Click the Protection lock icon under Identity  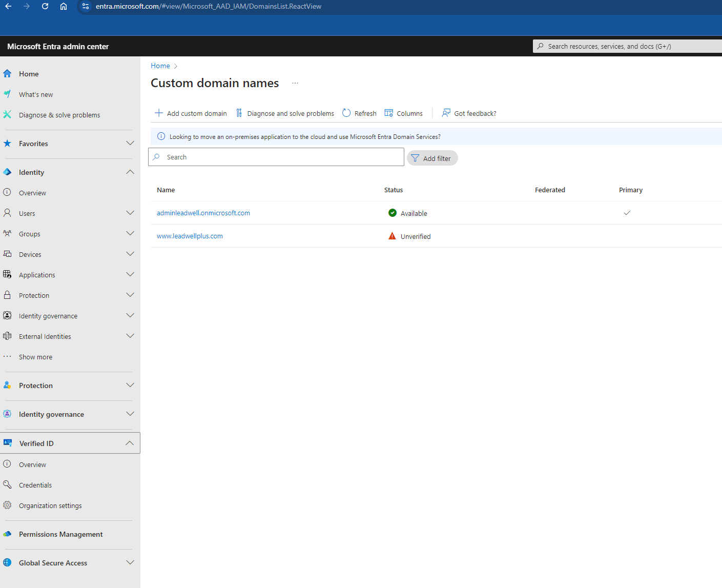(x=7, y=295)
